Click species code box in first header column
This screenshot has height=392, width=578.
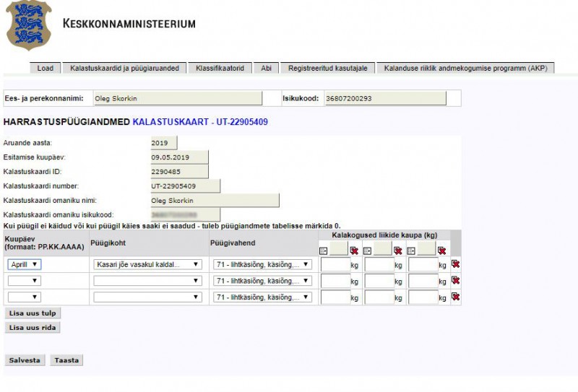[x=338, y=248]
